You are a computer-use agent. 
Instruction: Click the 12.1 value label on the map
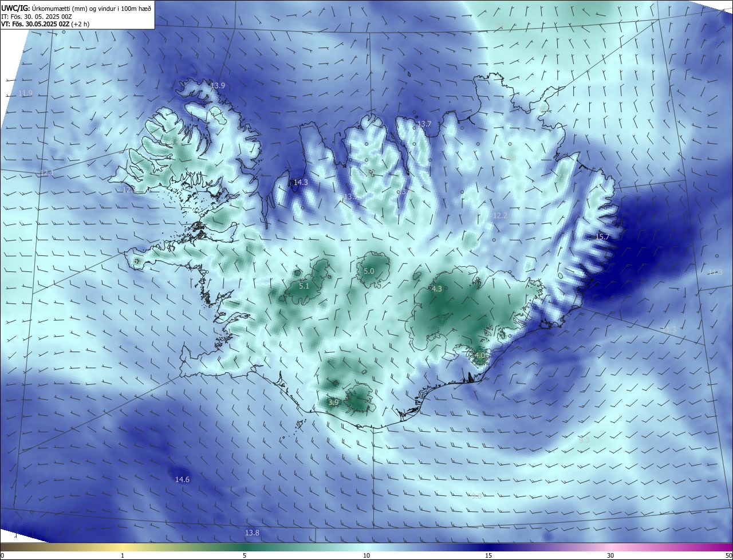[x=47, y=173]
